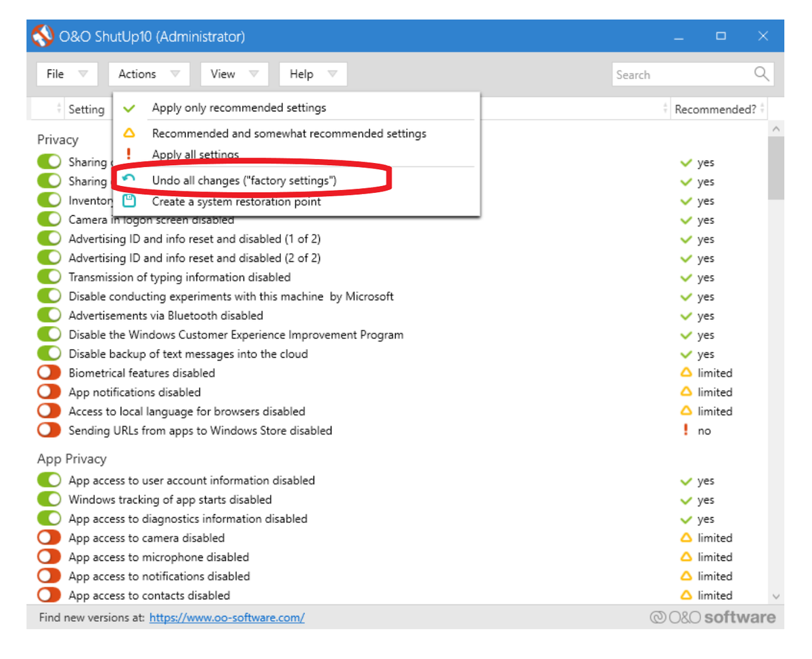
Task: Click green check in App access to diagnostics row
Action: [686, 519]
